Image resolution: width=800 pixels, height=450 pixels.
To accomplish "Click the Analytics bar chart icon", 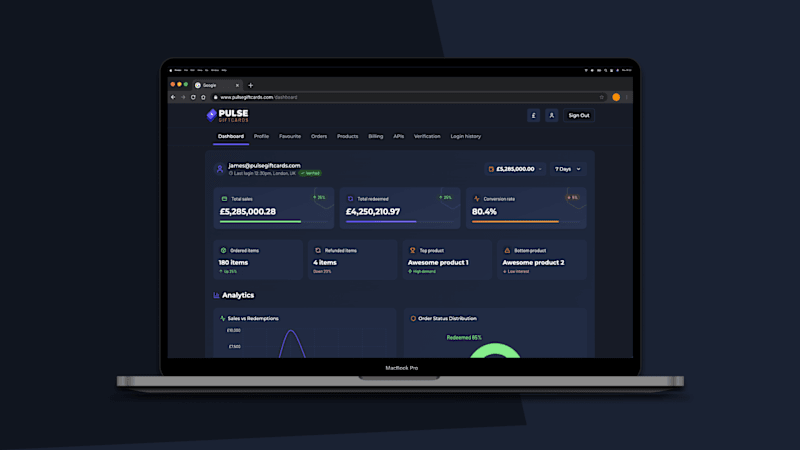I will (216, 295).
